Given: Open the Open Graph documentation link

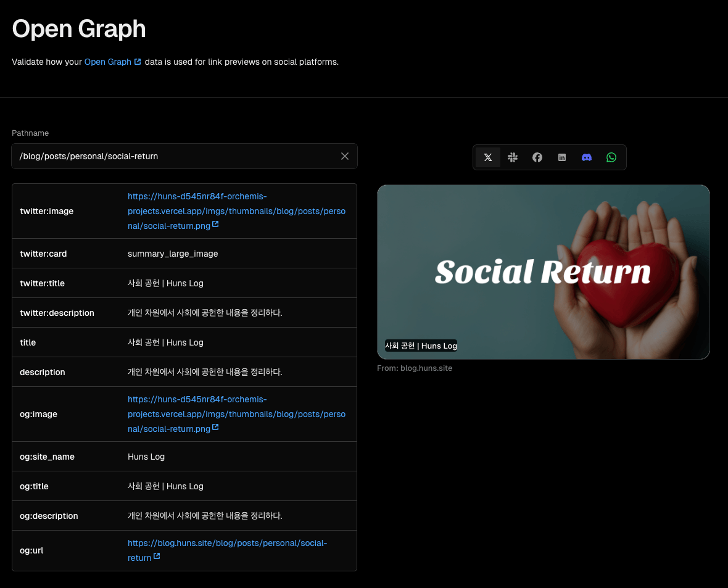Looking at the screenshot, I should [x=108, y=62].
